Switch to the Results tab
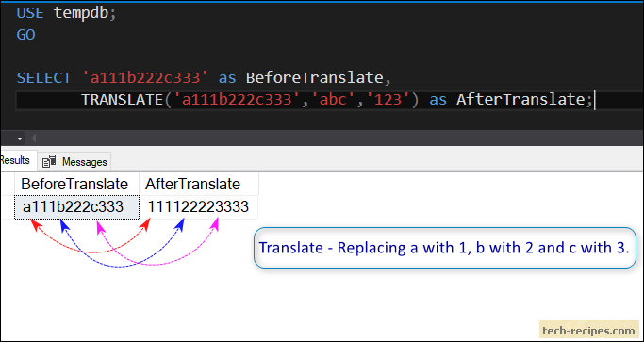644x342 pixels. coord(17,160)
